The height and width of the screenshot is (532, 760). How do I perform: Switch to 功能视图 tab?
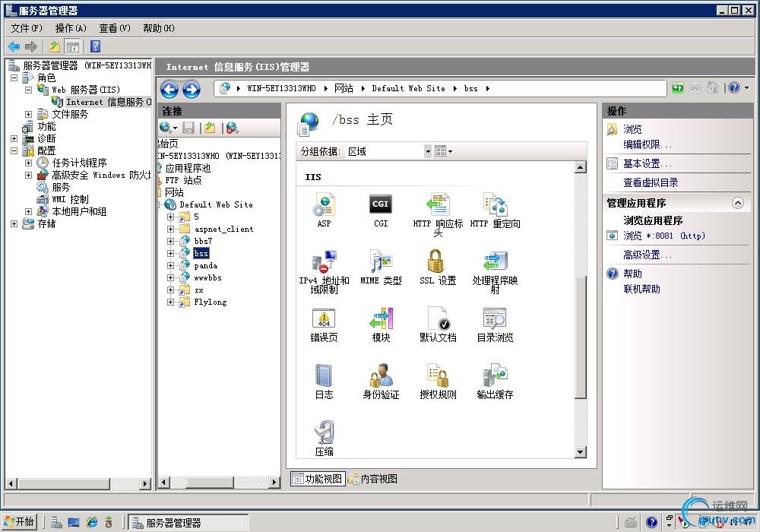coord(318,479)
